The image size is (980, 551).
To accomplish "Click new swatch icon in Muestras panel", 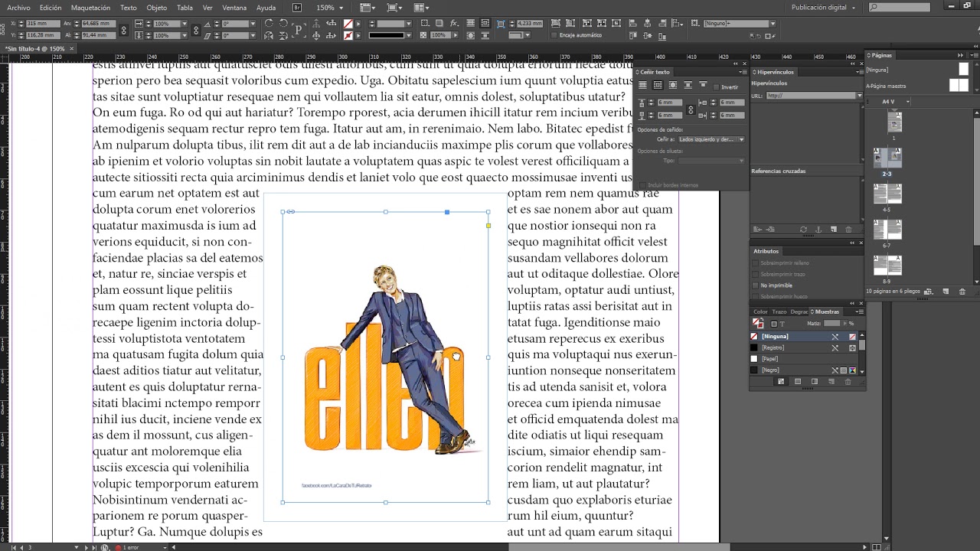I will [x=831, y=381].
